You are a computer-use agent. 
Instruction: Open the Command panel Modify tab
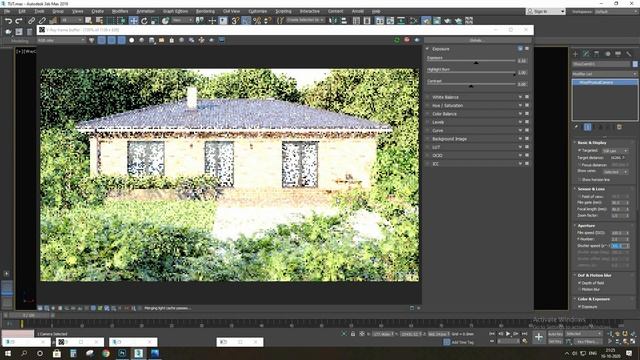point(586,54)
